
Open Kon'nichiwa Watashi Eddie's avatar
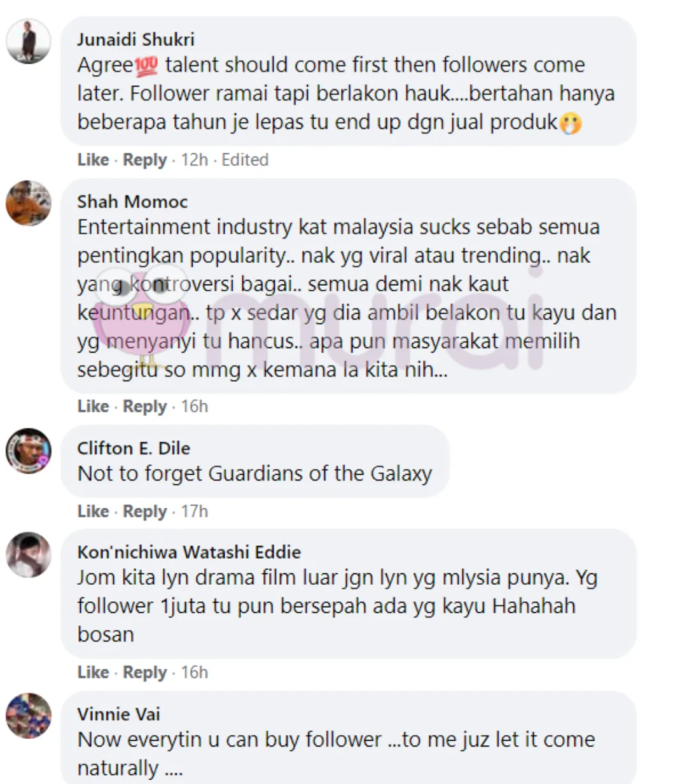(29, 554)
